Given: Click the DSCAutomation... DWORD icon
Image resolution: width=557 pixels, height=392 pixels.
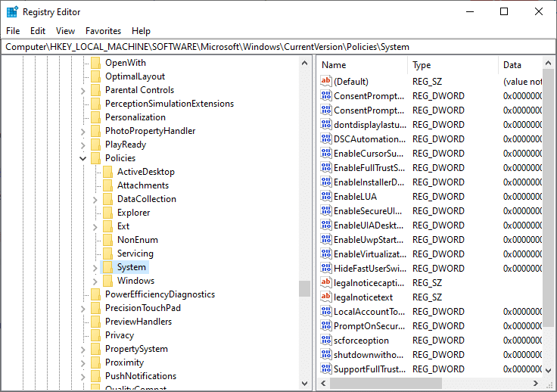Looking at the screenshot, I should point(325,138).
